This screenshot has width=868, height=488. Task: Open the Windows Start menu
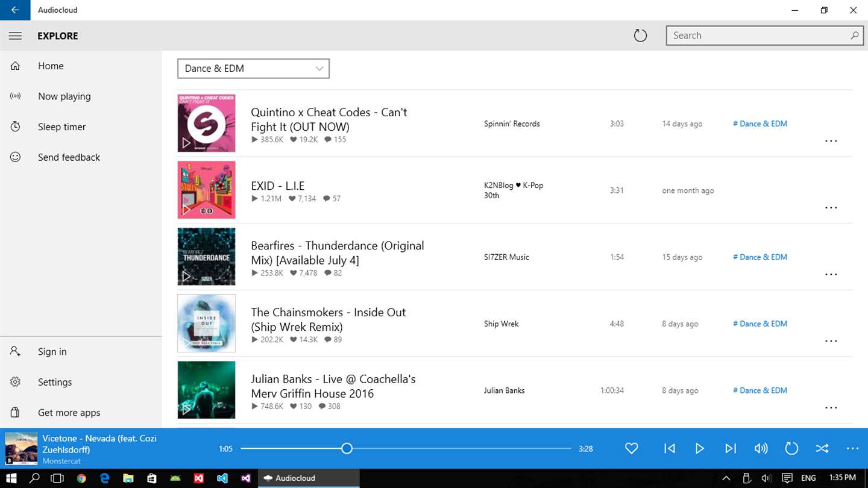click(11, 478)
